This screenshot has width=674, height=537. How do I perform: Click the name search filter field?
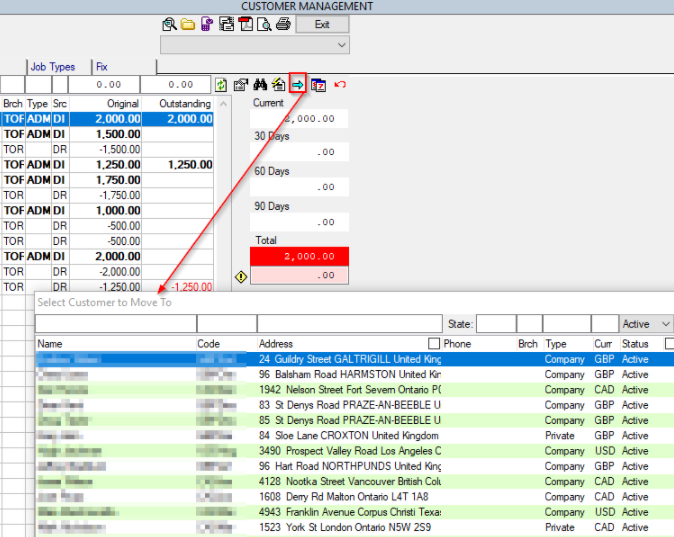pyautogui.click(x=116, y=324)
